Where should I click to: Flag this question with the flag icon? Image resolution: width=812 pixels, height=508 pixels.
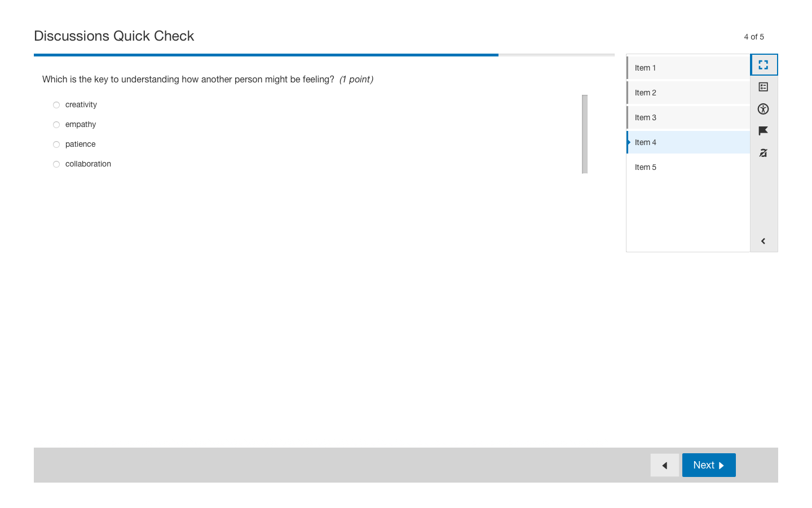click(764, 131)
